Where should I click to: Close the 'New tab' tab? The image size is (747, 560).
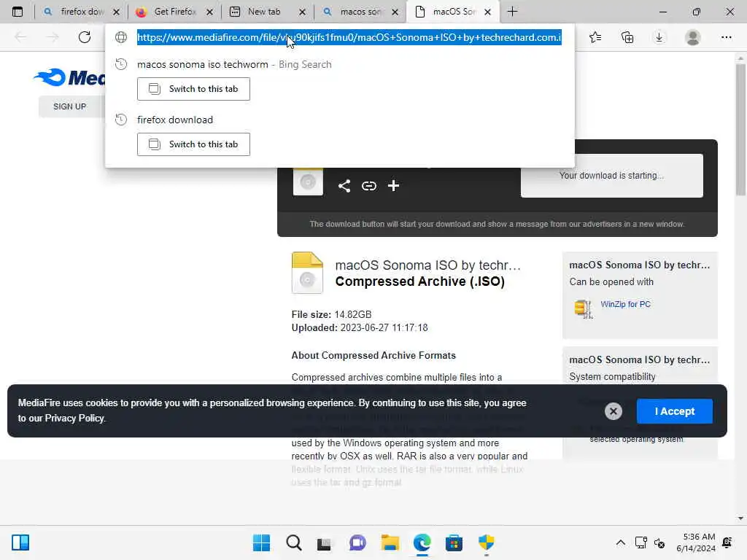(302, 12)
